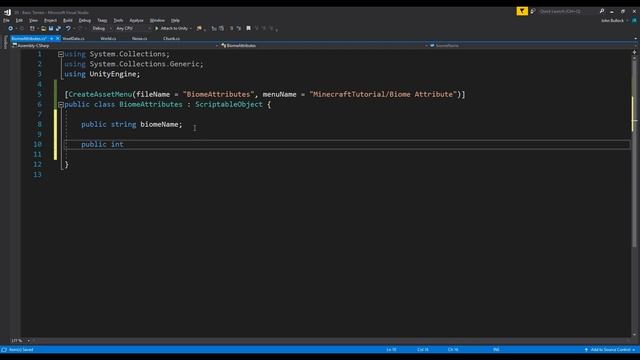Screen dimensions: 640x360
Task: Switch to the VoxelData.cs tab
Action: click(73, 38)
